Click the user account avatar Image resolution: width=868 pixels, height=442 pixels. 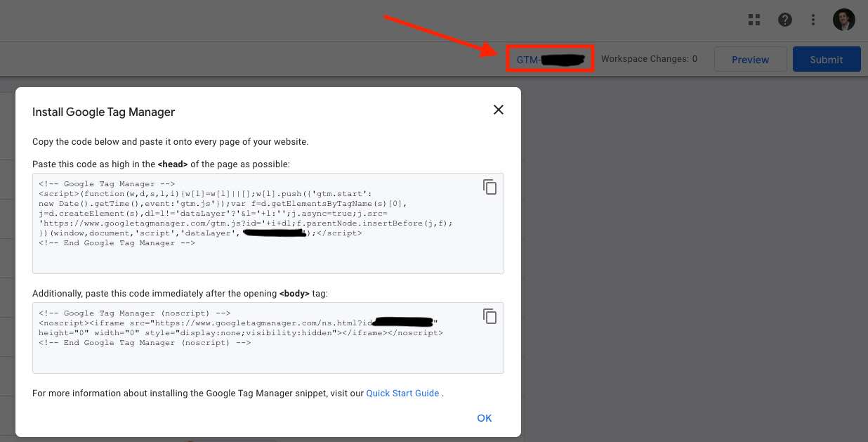[843, 20]
